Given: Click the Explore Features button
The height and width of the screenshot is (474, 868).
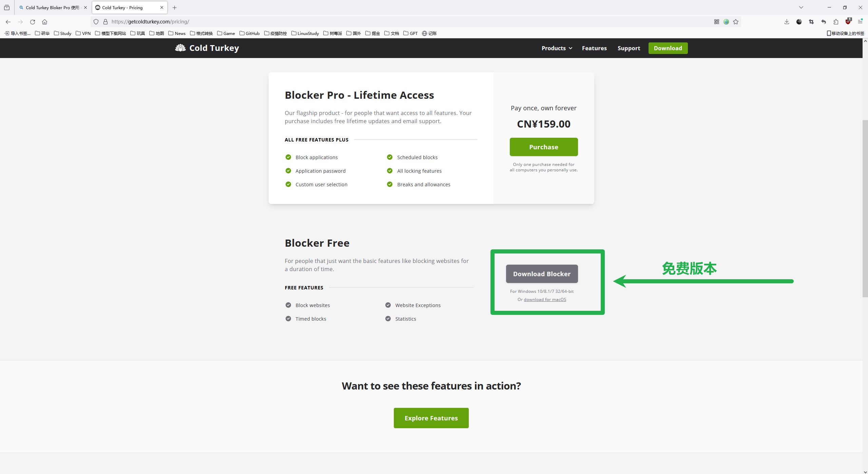Looking at the screenshot, I should click(x=431, y=418).
